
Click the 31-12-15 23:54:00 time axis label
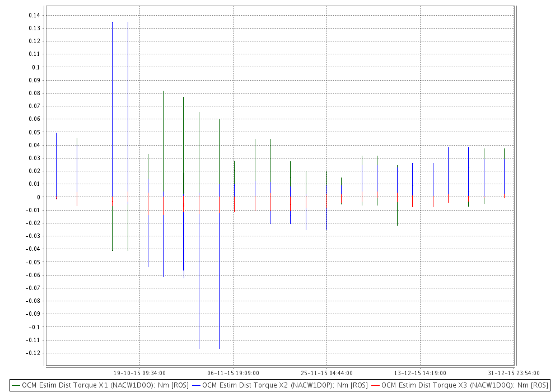point(514,373)
